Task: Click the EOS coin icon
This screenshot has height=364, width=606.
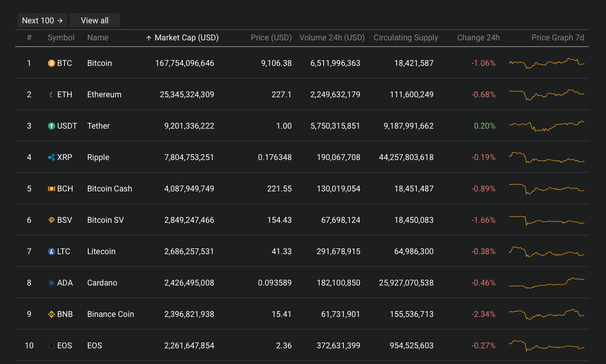Action: tap(52, 346)
